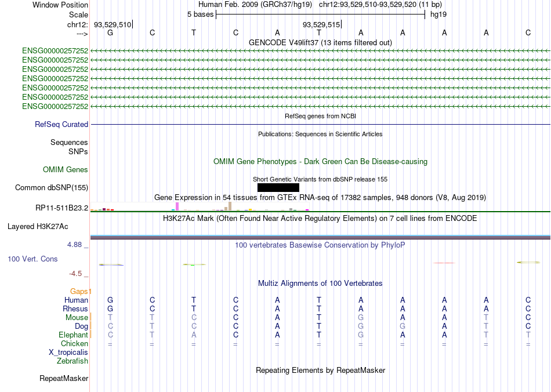Click the orange Gaps label
Viewport: 551px width, 392px height.
click(79, 291)
